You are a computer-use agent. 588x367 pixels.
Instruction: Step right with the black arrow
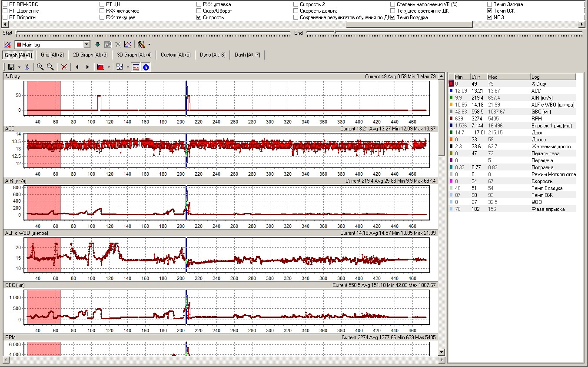coord(87,67)
